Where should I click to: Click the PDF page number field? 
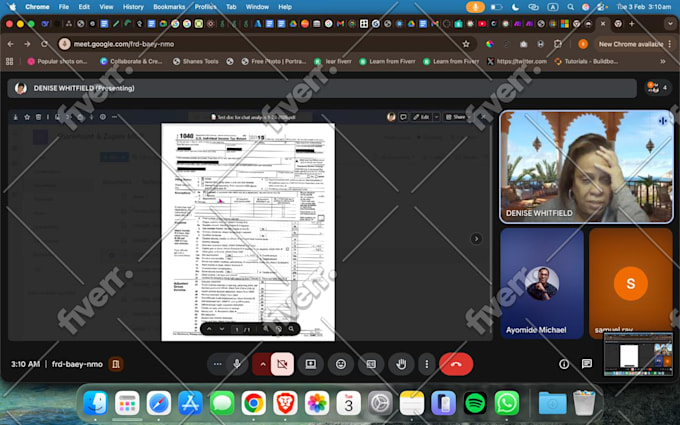(237, 330)
